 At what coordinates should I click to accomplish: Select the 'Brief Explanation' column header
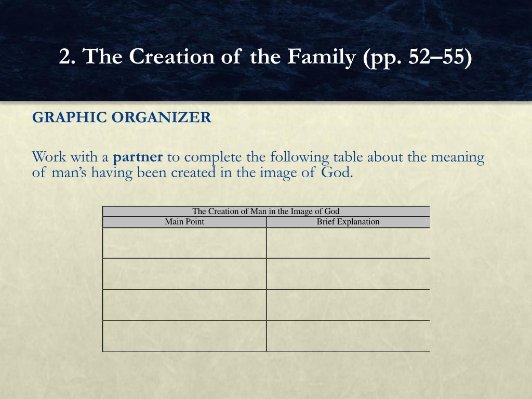tap(348, 222)
